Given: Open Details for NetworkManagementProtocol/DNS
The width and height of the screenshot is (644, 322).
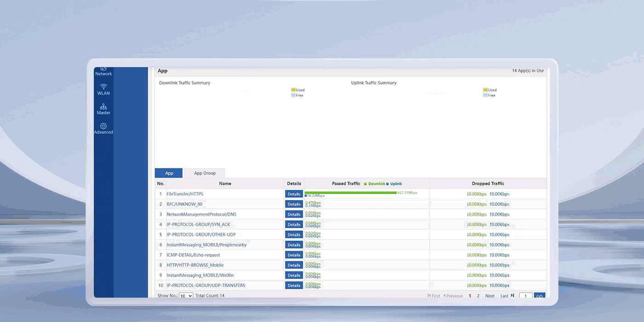Looking at the screenshot, I should (294, 214).
